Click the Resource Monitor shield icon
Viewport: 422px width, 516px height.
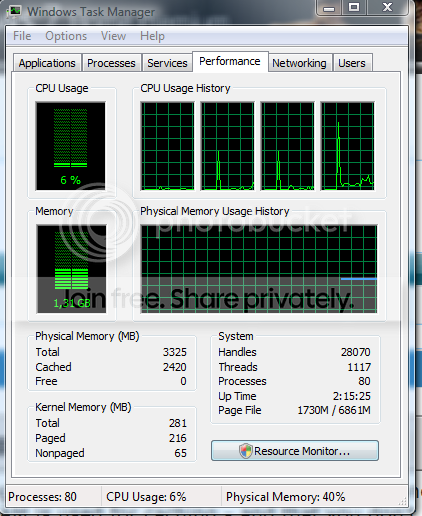[x=246, y=451]
